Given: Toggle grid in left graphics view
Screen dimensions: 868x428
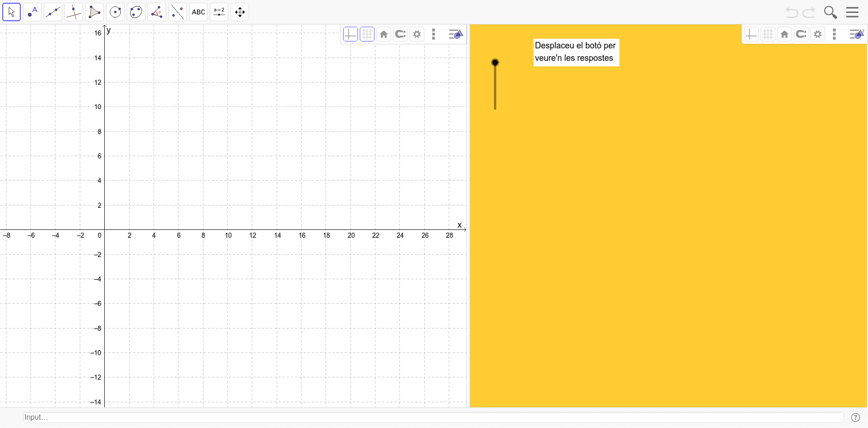Looking at the screenshot, I should pos(367,34).
